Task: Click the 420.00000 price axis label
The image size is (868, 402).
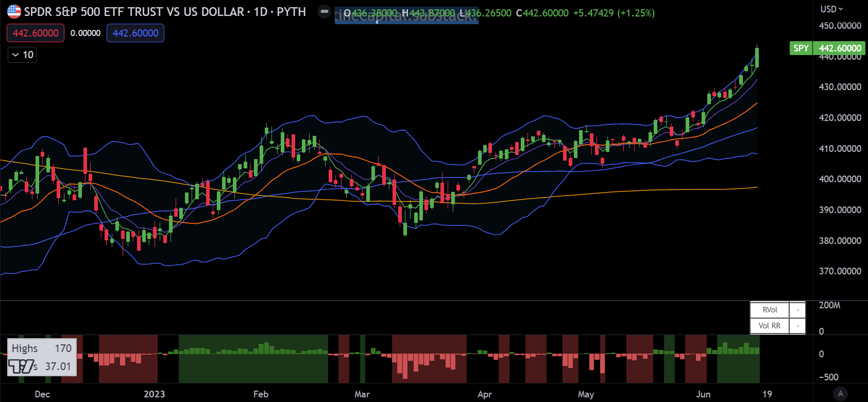Action: 840,118
